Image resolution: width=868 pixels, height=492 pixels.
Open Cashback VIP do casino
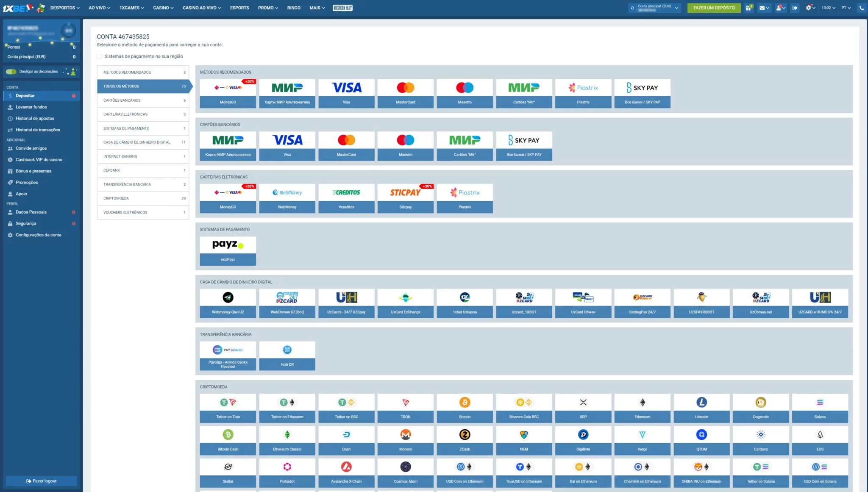pyautogui.click(x=41, y=160)
